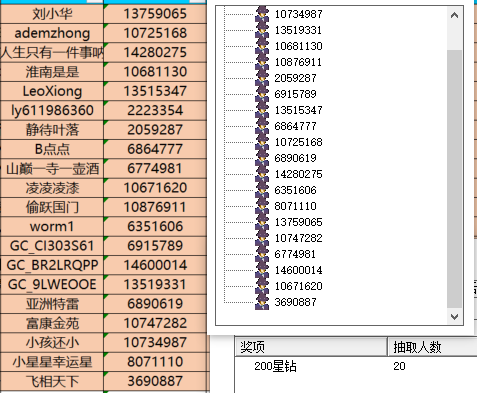Click spreadsheet cell containing 淮南是是
This screenshot has width=477, height=393.
(x=52, y=72)
